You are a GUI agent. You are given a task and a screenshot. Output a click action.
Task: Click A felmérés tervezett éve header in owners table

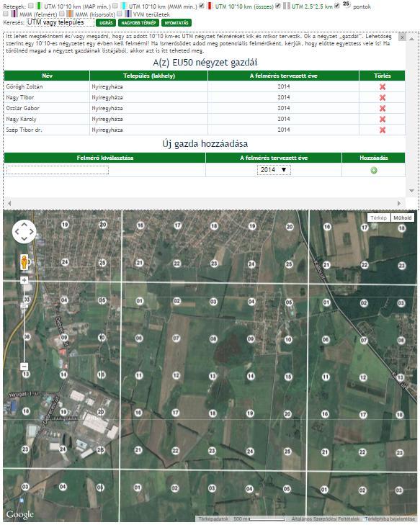click(x=283, y=76)
